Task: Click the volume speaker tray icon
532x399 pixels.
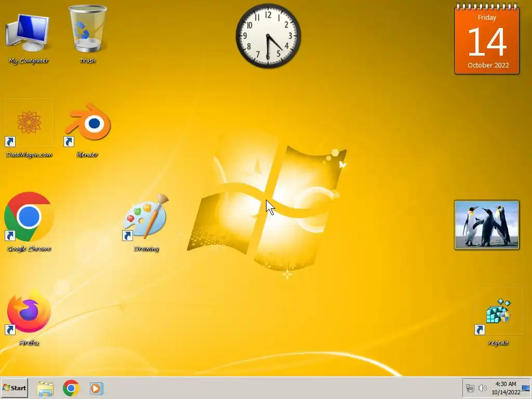Action: point(482,388)
